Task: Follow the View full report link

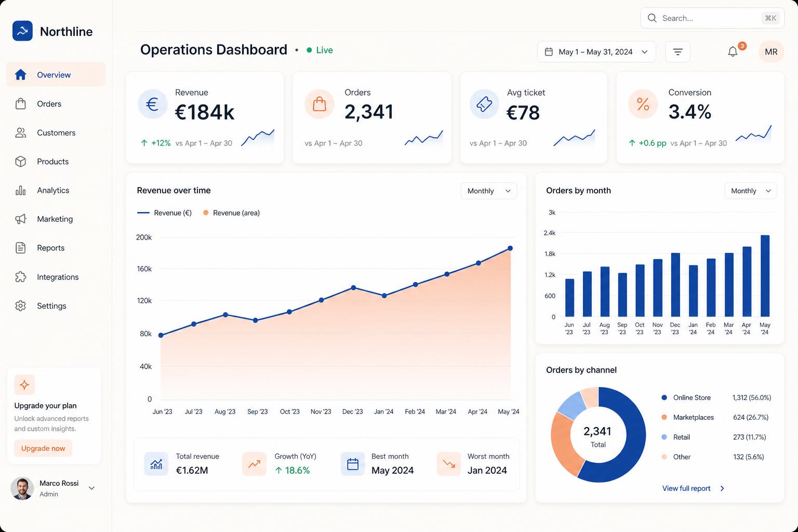Action: (x=693, y=488)
